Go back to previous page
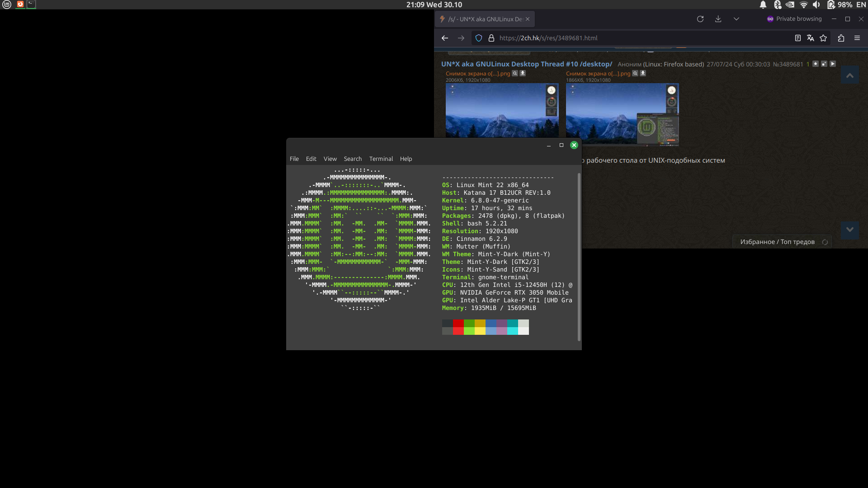The image size is (868, 488). pyautogui.click(x=445, y=38)
